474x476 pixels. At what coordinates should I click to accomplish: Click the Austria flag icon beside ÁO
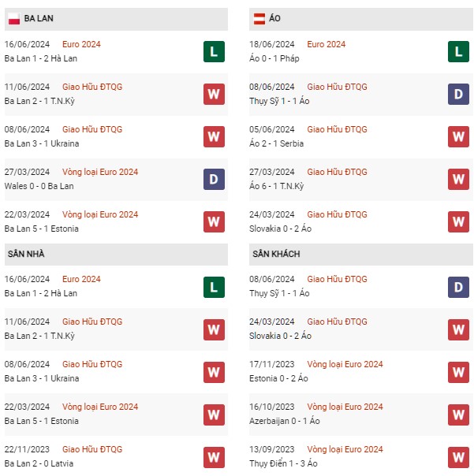coord(259,18)
